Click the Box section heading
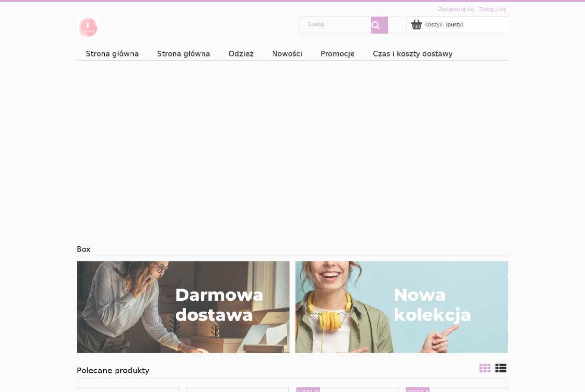 pos(83,249)
